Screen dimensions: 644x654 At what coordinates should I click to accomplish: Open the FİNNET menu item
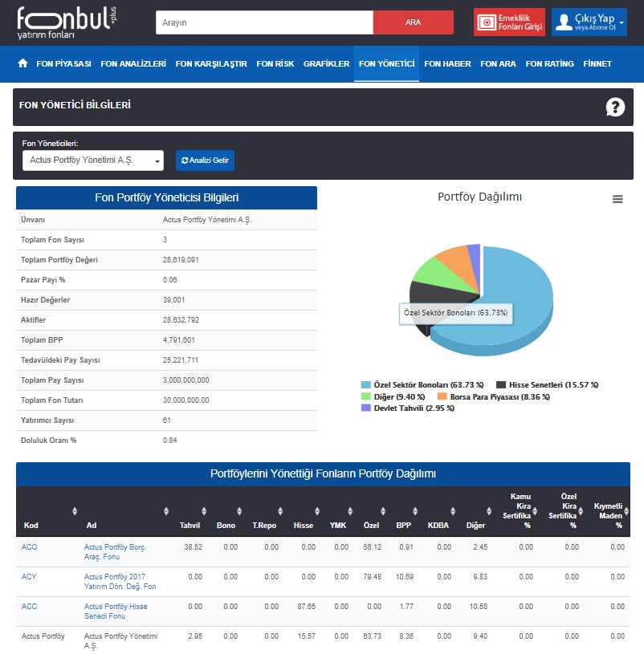point(597,64)
